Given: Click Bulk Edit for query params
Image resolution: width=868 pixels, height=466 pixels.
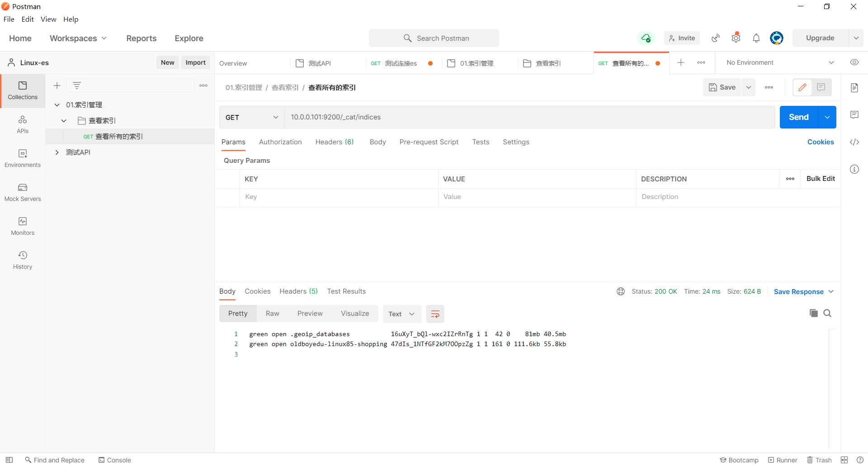Looking at the screenshot, I should [821, 179].
